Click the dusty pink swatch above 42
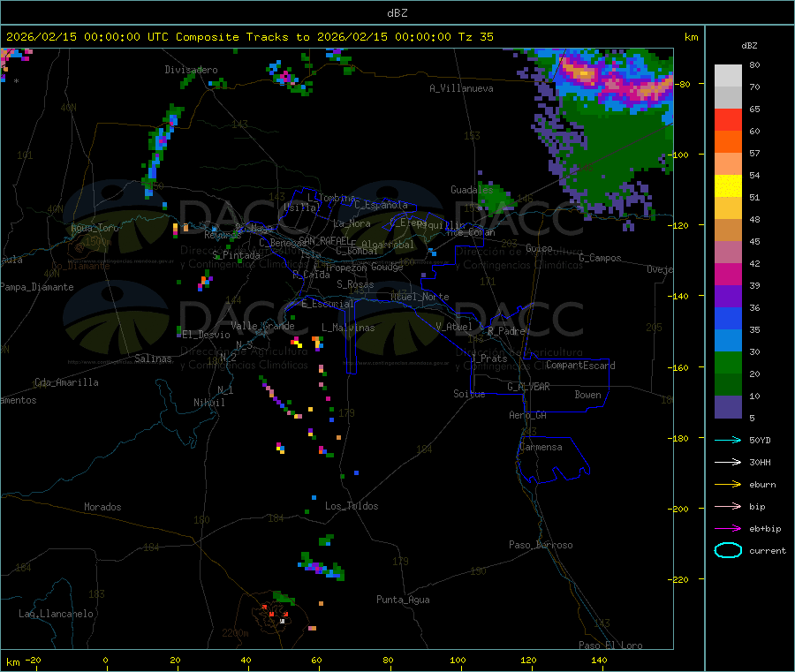 (728, 253)
